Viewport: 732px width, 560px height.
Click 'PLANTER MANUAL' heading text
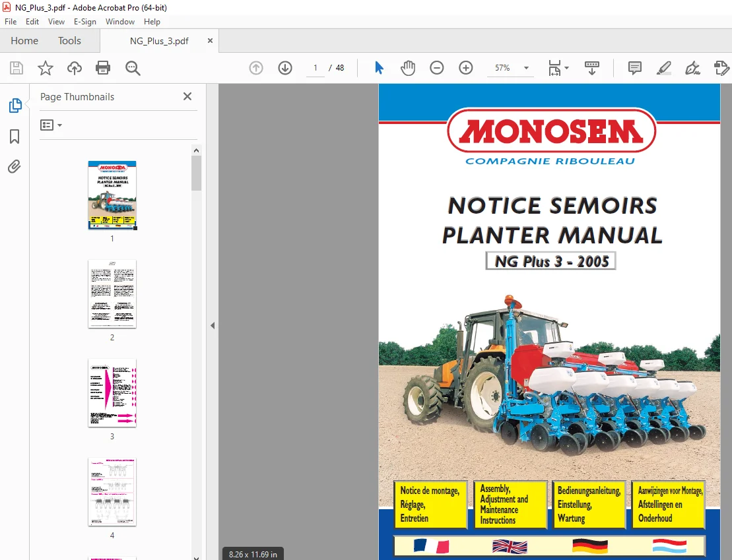click(552, 235)
